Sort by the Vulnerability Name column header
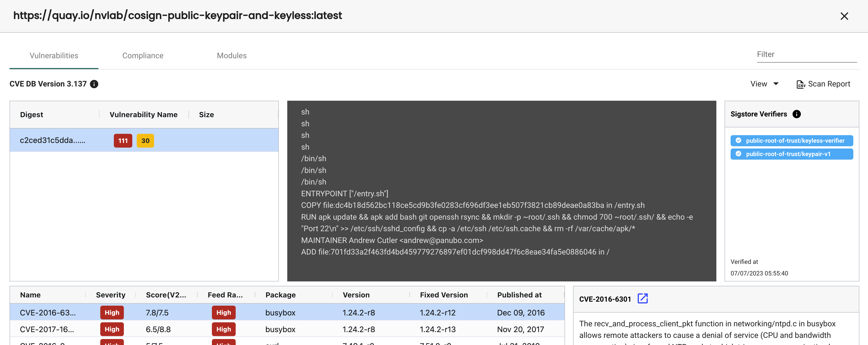This screenshot has width=868, height=345. coord(143,114)
